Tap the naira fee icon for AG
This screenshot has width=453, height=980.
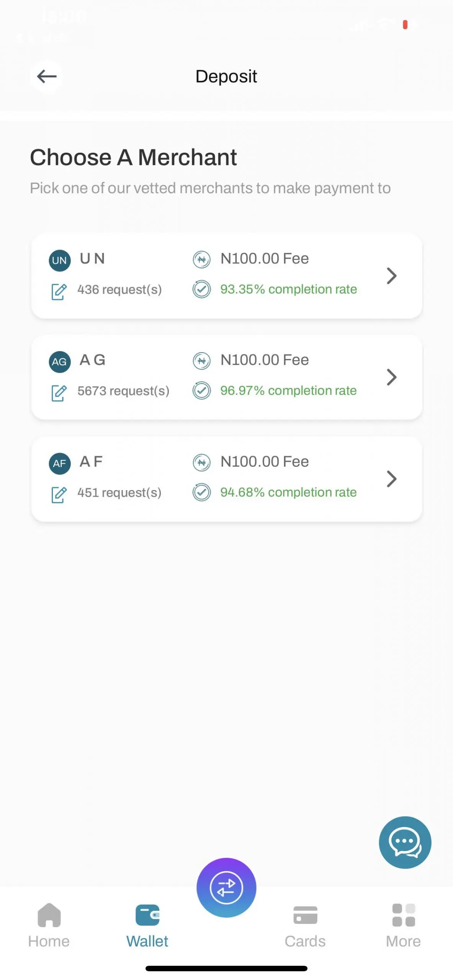[x=201, y=361]
